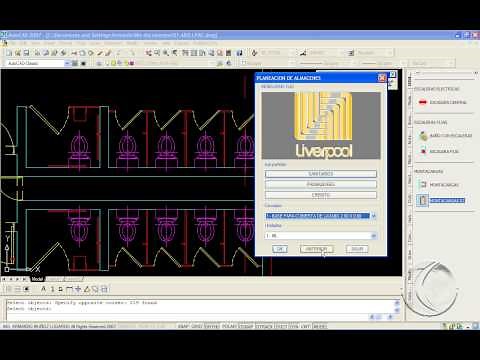Click the Publish toolbar icon
The height and width of the screenshot is (360, 480).
(x=55, y=53)
